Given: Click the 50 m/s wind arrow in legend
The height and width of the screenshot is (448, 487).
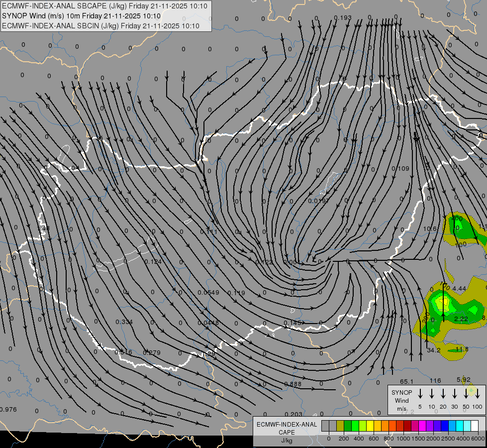Looking at the screenshot, I should (466, 394).
